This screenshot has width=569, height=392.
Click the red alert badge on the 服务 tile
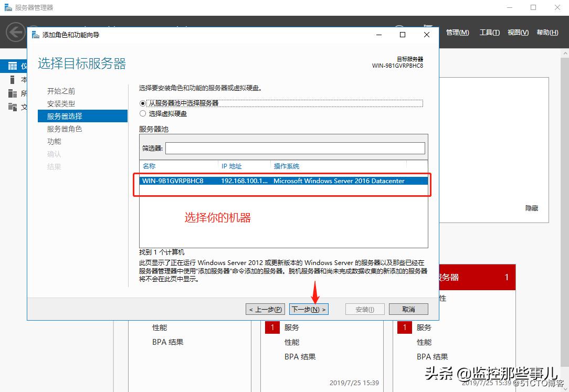(272, 327)
